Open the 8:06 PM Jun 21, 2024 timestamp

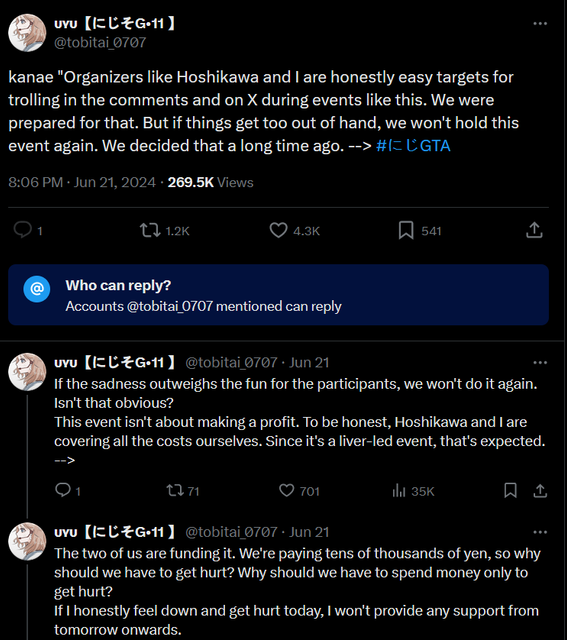(82, 182)
